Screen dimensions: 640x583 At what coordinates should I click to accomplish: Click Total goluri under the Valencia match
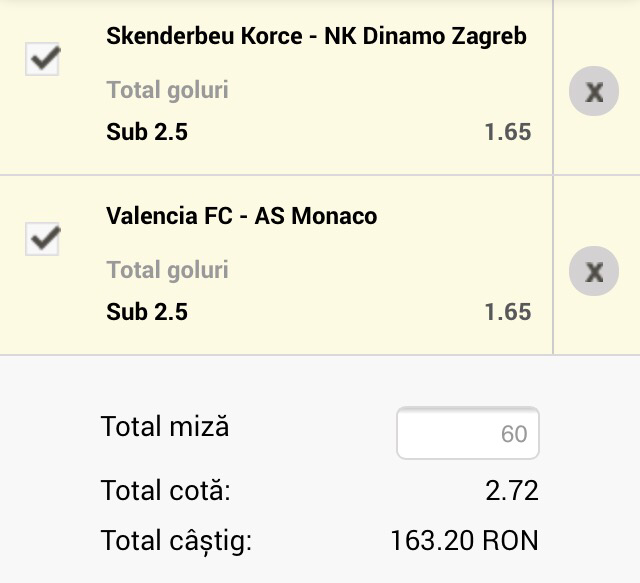pos(167,270)
